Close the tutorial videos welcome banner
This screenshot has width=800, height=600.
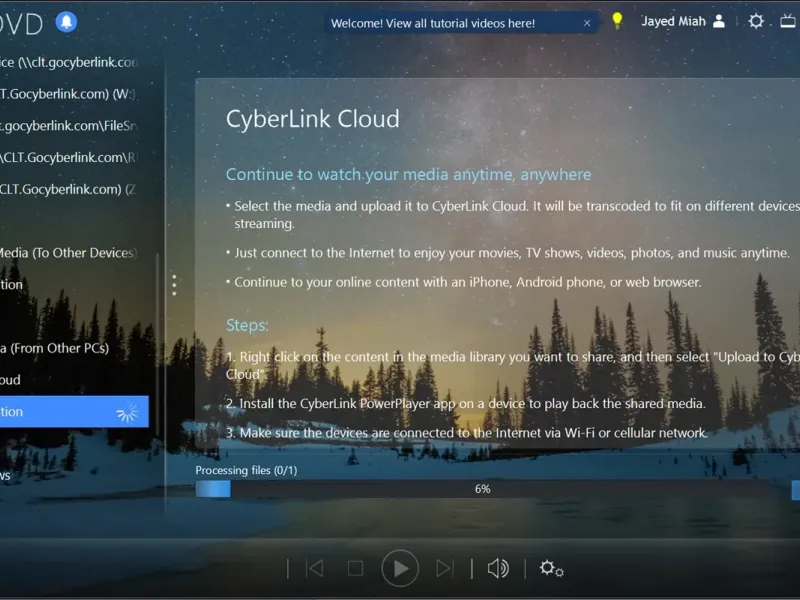pyautogui.click(x=587, y=23)
